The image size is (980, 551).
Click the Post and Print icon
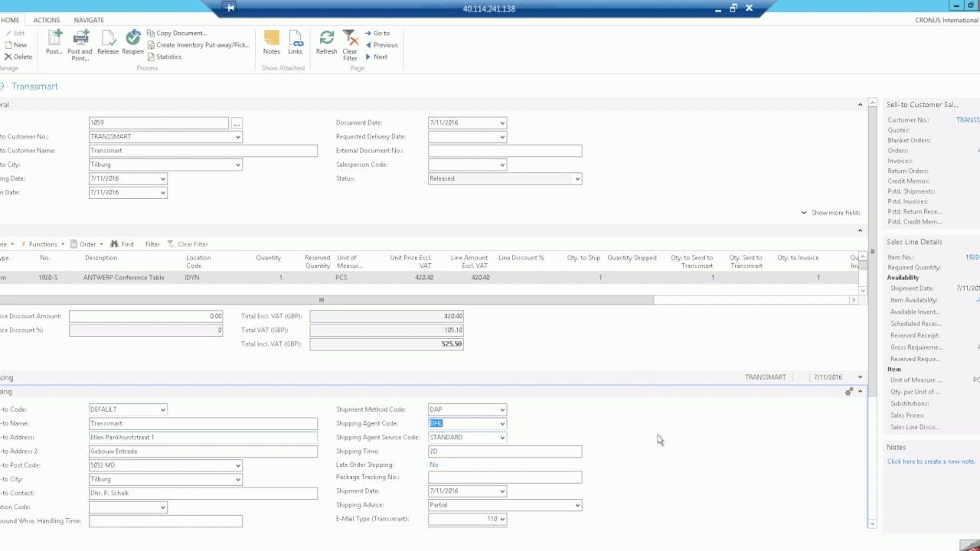[80, 45]
